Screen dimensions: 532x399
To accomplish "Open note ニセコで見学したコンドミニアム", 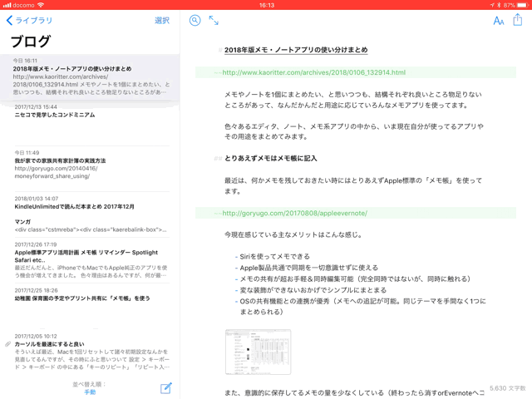I will pos(54,116).
